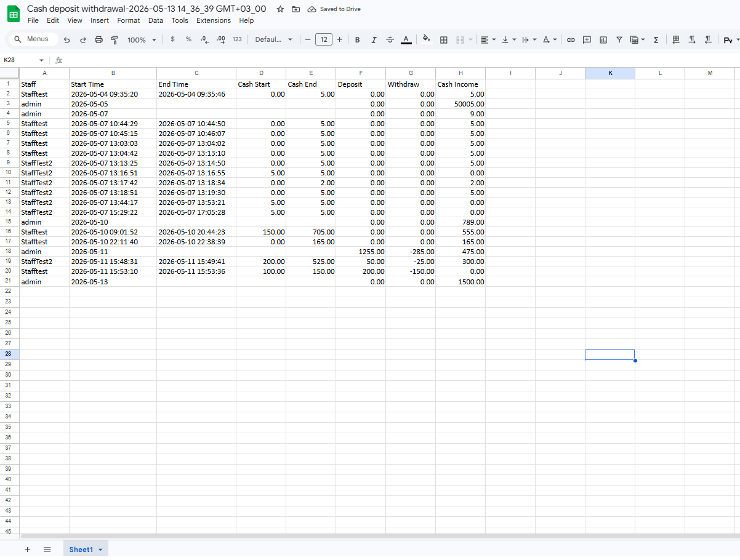Format as currency
Viewport: 740px width, 560px height.
pos(172,39)
